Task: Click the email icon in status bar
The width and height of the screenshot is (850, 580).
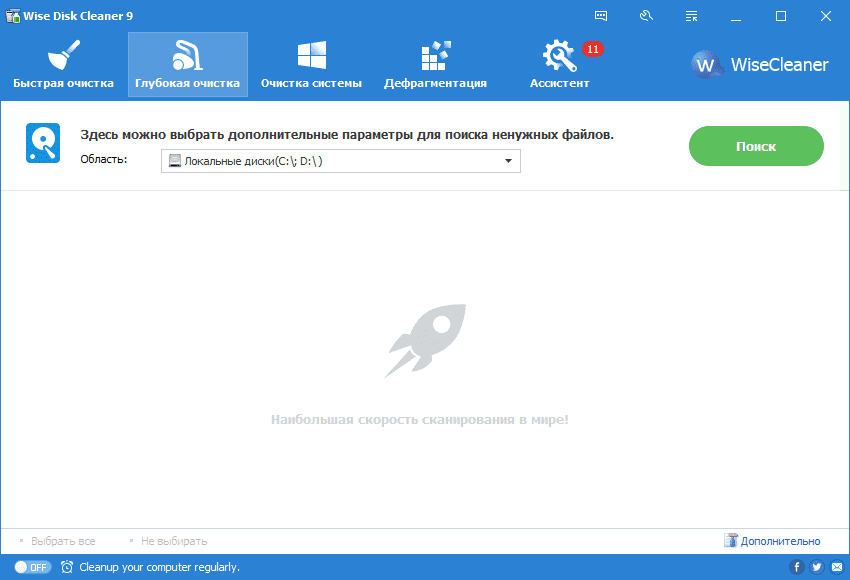Action: click(835, 567)
